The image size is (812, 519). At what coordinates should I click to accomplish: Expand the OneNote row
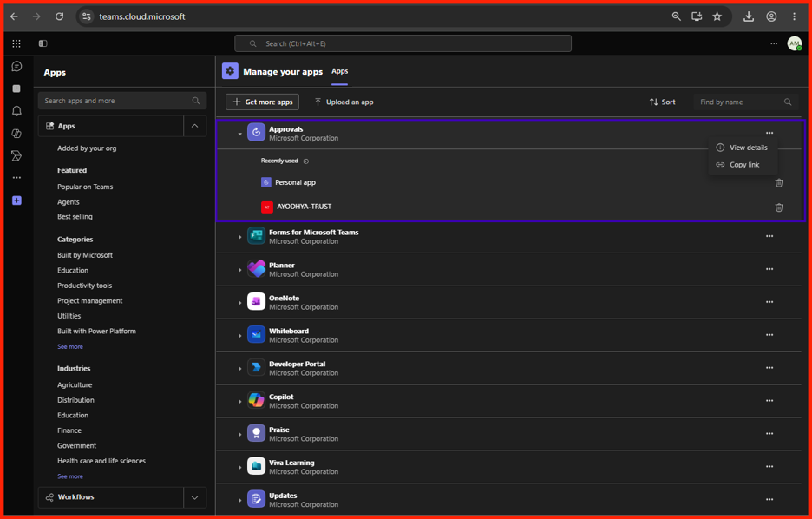(239, 303)
